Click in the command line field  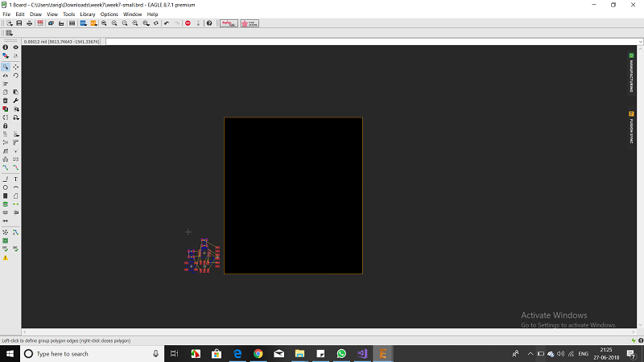pyautogui.click(x=372, y=42)
